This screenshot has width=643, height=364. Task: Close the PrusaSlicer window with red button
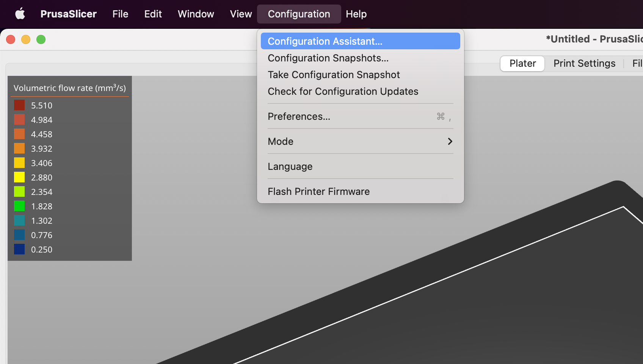(11, 39)
